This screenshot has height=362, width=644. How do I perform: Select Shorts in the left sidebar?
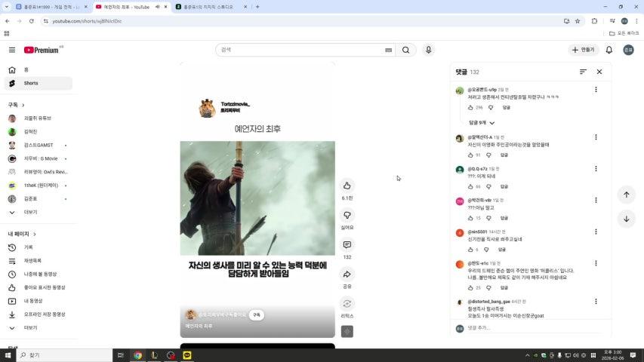[x=31, y=83]
